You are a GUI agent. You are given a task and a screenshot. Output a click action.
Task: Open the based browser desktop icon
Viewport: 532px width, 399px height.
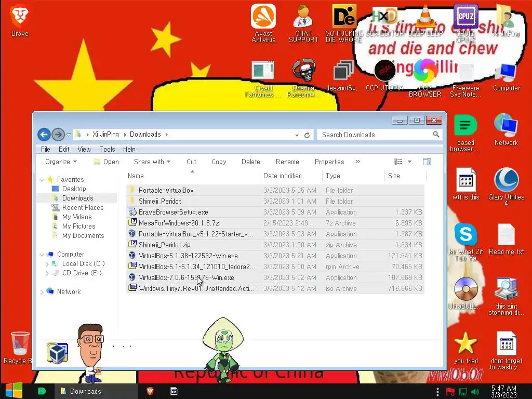465,133
